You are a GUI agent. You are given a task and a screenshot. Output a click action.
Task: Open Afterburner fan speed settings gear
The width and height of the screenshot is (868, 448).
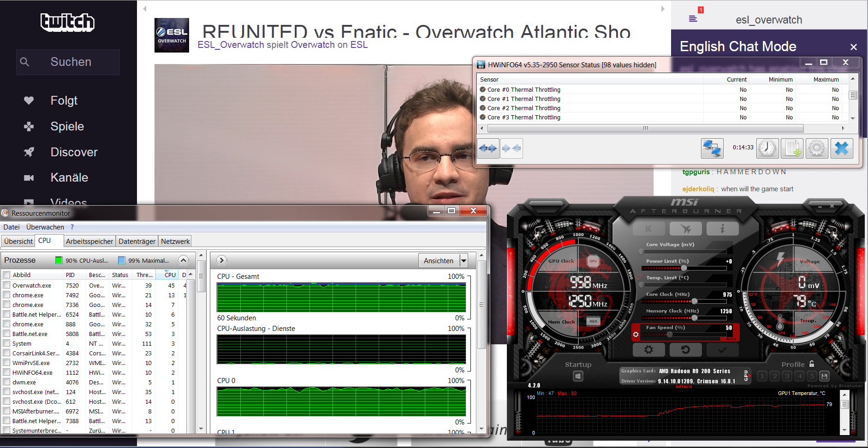click(636, 334)
